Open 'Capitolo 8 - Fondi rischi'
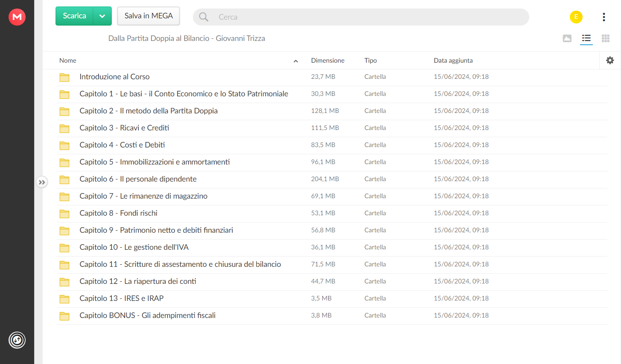 pos(118,213)
